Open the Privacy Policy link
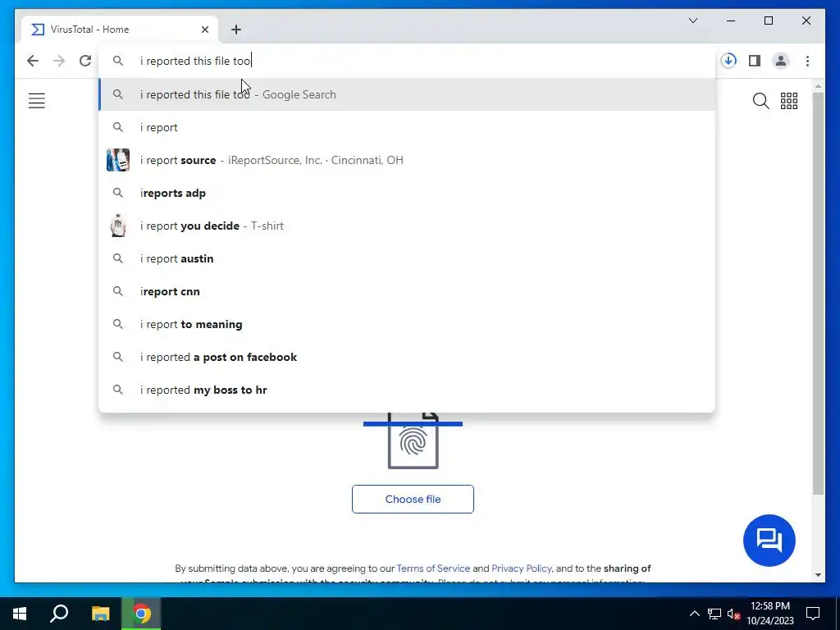Image resolution: width=840 pixels, height=630 pixels. coord(522,568)
